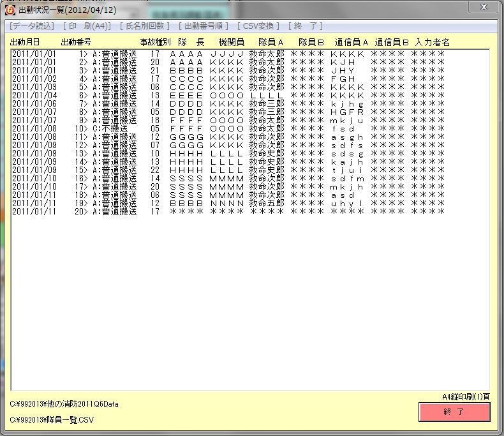Sort using the 出動番号順 menu item

click(x=203, y=26)
